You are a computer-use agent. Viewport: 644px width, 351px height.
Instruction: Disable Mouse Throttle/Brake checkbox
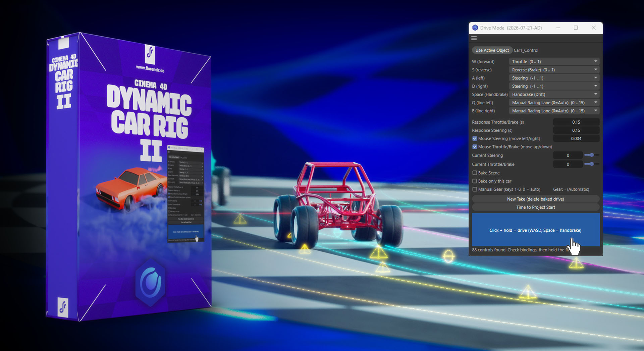pyautogui.click(x=475, y=147)
